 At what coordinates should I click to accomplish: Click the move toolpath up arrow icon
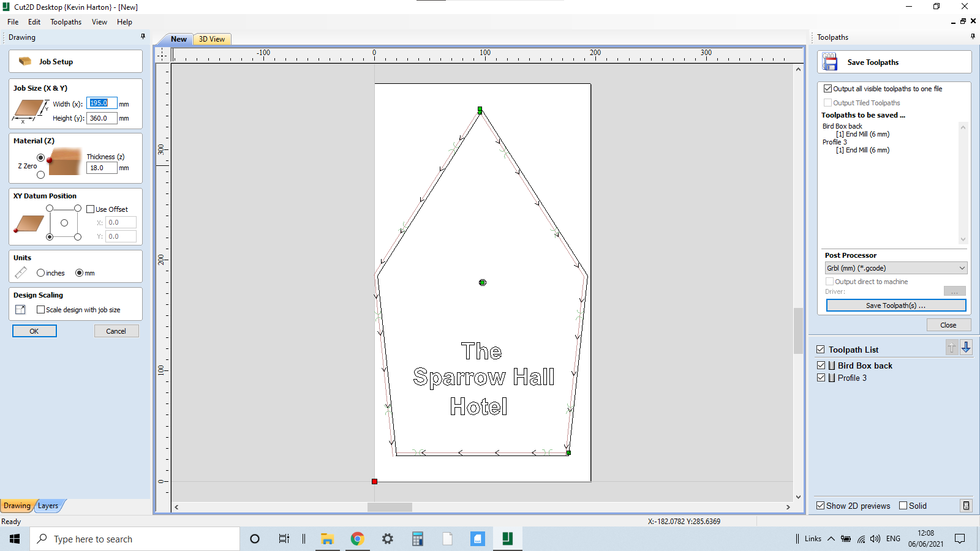(951, 348)
